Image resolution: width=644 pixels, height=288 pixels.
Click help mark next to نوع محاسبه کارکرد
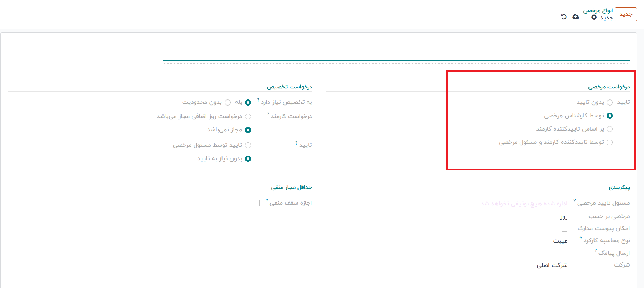pos(581,238)
